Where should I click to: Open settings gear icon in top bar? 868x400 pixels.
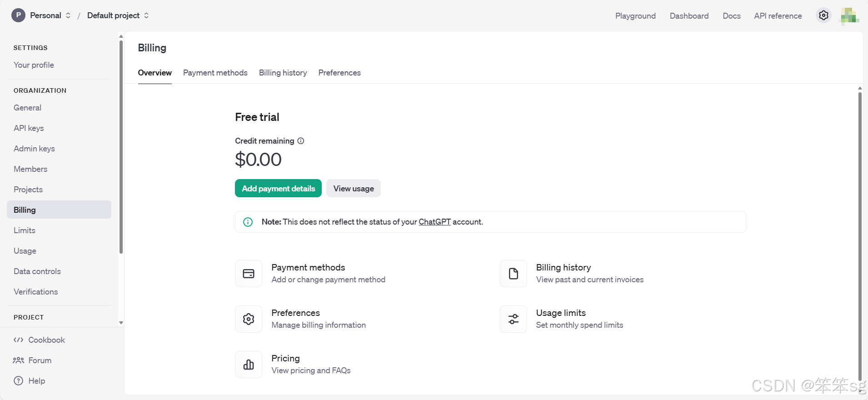[823, 15]
